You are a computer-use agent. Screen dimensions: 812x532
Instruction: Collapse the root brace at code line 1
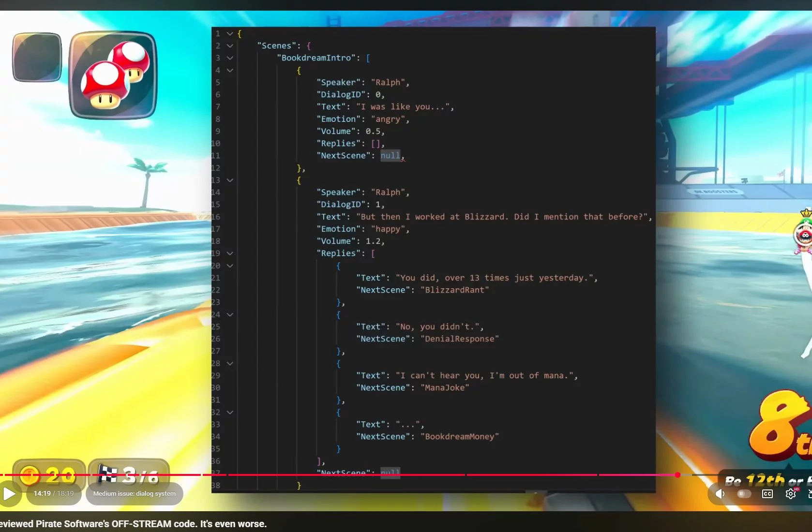coord(230,33)
